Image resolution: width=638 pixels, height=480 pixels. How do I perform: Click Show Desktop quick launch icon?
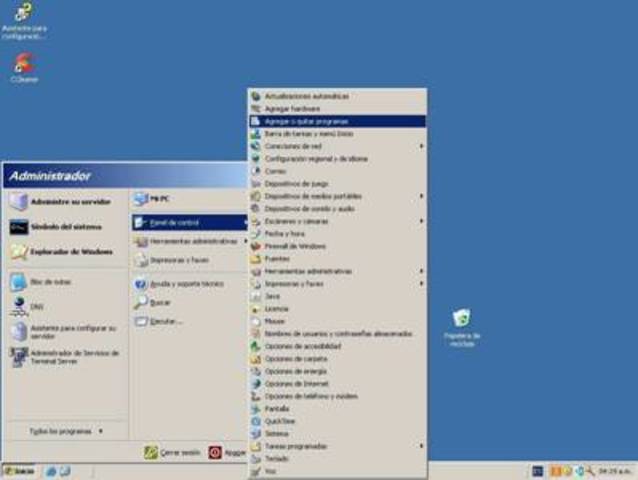point(65,471)
